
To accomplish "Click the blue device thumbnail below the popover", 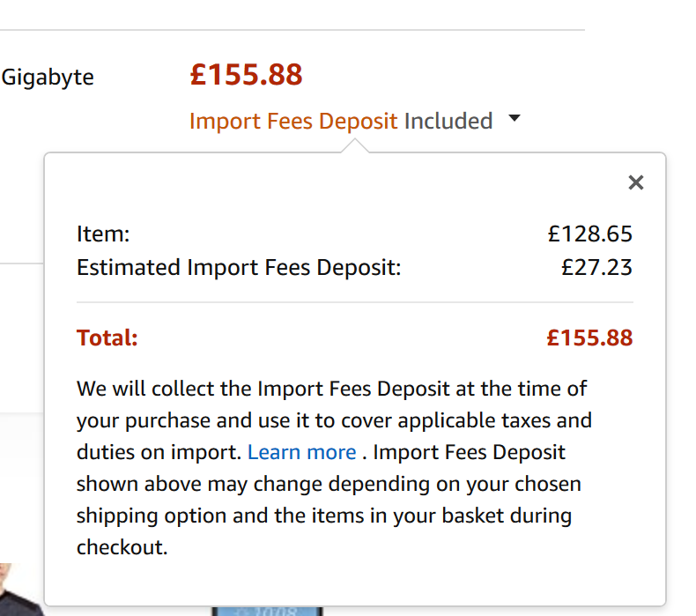I will pos(267,610).
